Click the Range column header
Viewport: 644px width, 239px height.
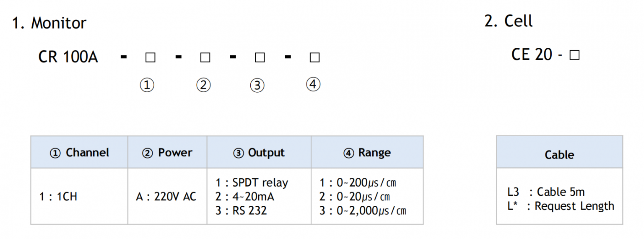[x=367, y=153]
